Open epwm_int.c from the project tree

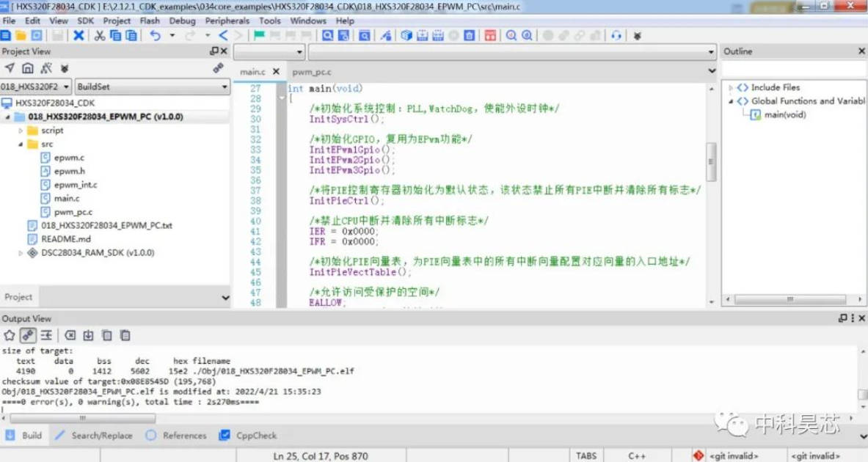[x=76, y=185]
